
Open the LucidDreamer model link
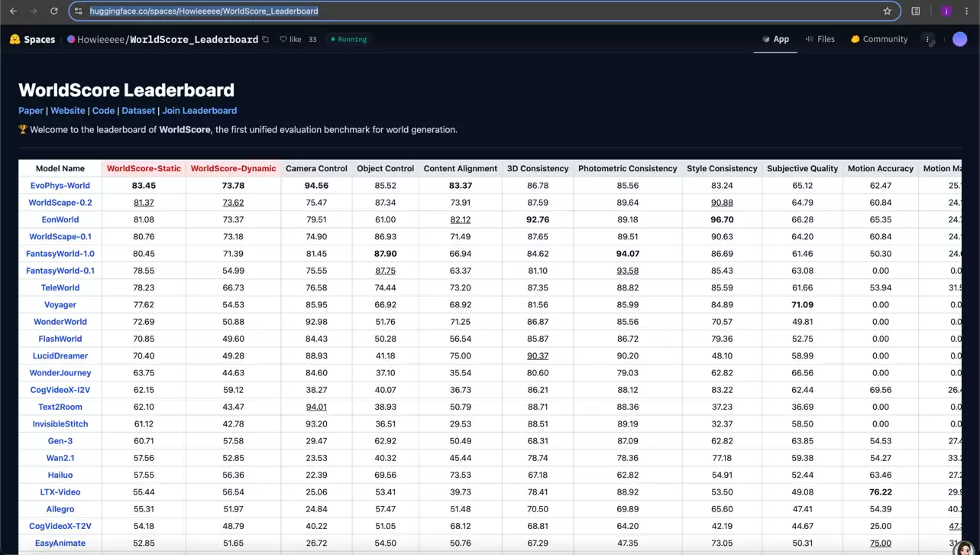pyautogui.click(x=60, y=356)
